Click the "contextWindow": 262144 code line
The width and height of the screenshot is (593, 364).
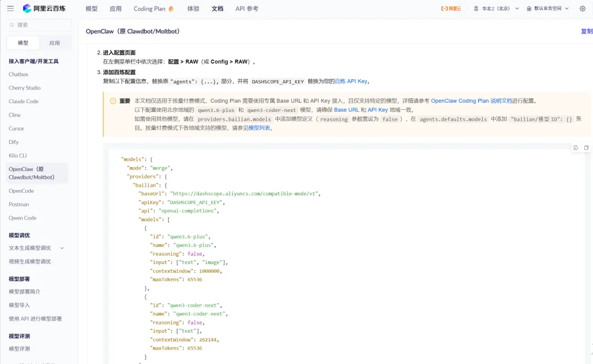pos(184,340)
